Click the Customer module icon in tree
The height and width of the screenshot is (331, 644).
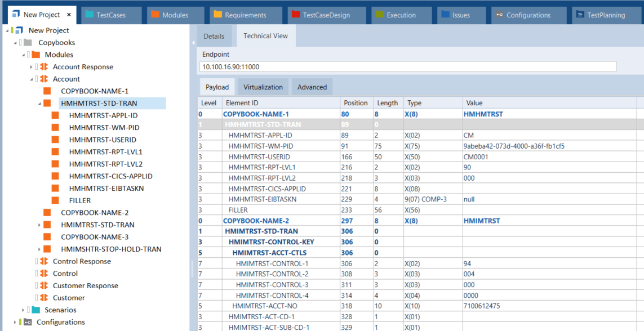pos(43,298)
